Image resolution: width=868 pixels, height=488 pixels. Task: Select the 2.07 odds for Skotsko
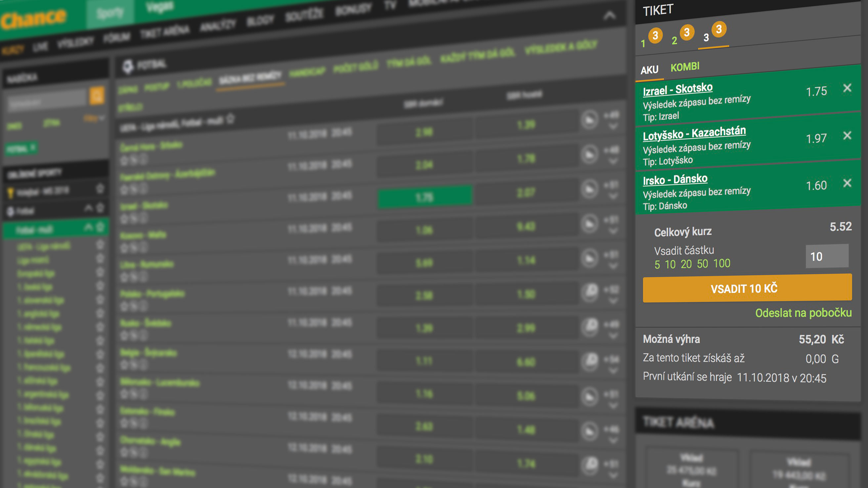(x=525, y=193)
